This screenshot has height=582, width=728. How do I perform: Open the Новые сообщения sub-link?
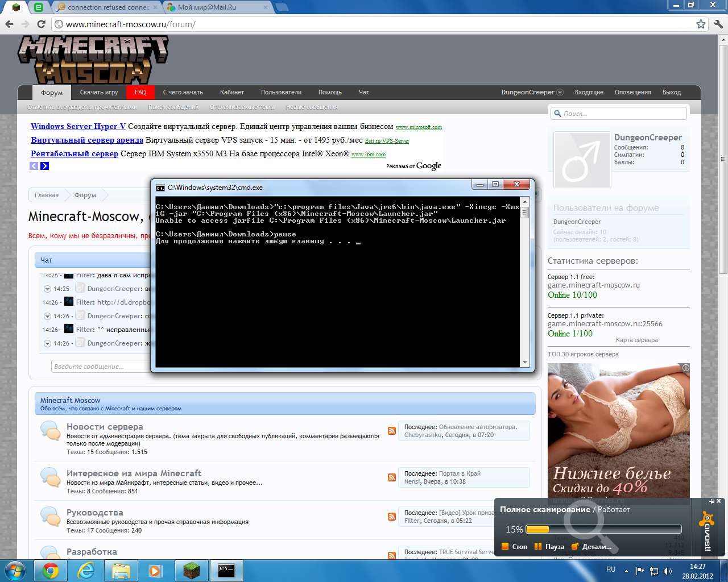[312, 107]
